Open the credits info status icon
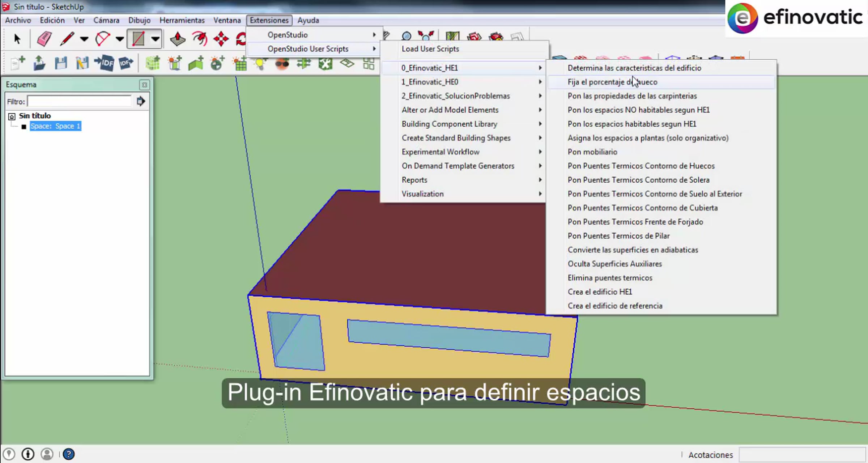 [28, 454]
